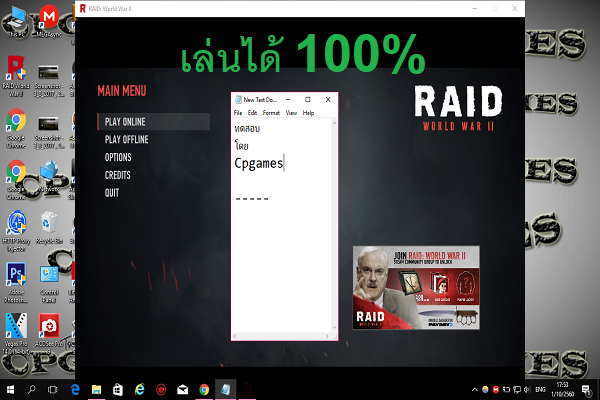
Task: Click Notepad horizontal scrollbar right arrow
Action: (x=327, y=336)
